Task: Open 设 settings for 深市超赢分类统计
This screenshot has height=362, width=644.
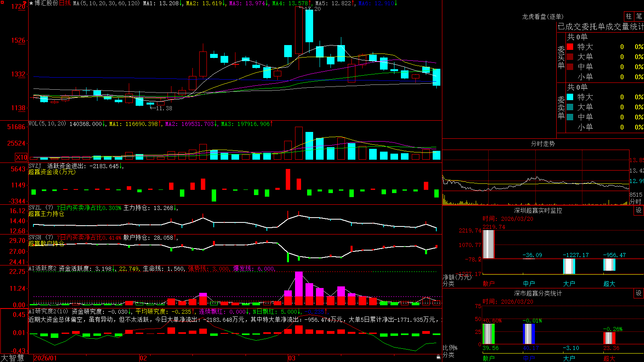Action: [x=639, y=293]
